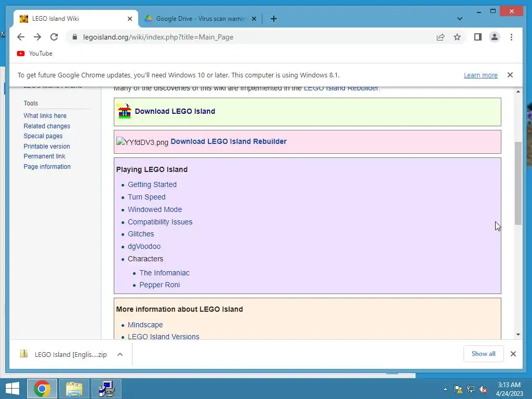The width and height of the screenshot is (532, 399).
Task: Open the Chrome side panel
Action: [x=478, y=37]
